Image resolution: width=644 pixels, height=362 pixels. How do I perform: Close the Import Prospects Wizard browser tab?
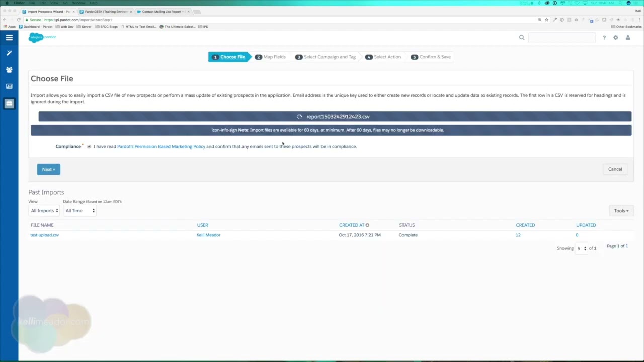(x=74, y=12)
